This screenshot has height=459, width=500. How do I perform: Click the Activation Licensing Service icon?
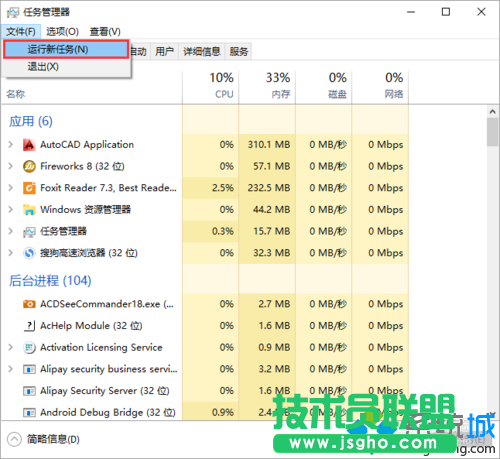click(x=29, y=348)
